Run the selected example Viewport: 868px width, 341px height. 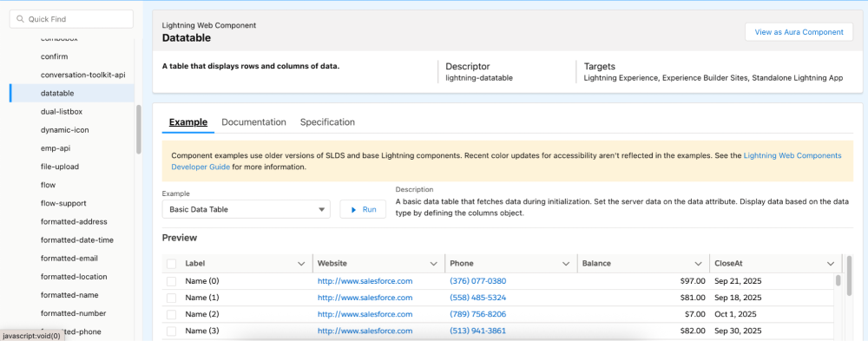click(x=363, y=210)
